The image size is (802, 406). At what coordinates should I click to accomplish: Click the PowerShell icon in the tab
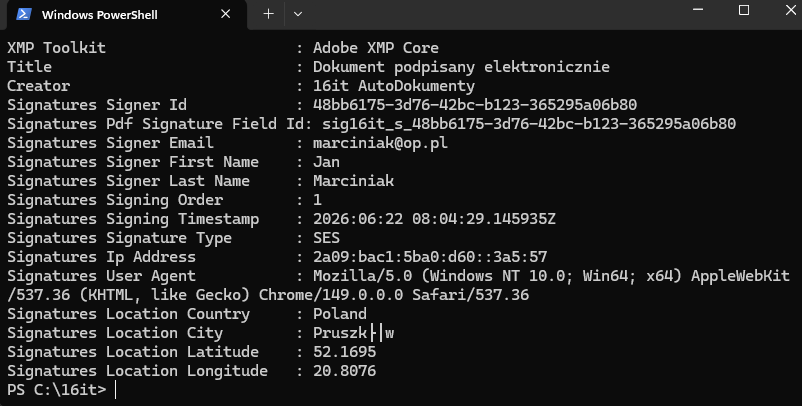tap(24, 14)
